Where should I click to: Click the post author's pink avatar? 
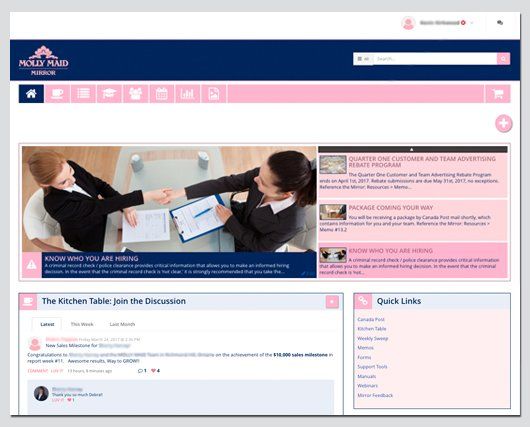click(35, 344)
